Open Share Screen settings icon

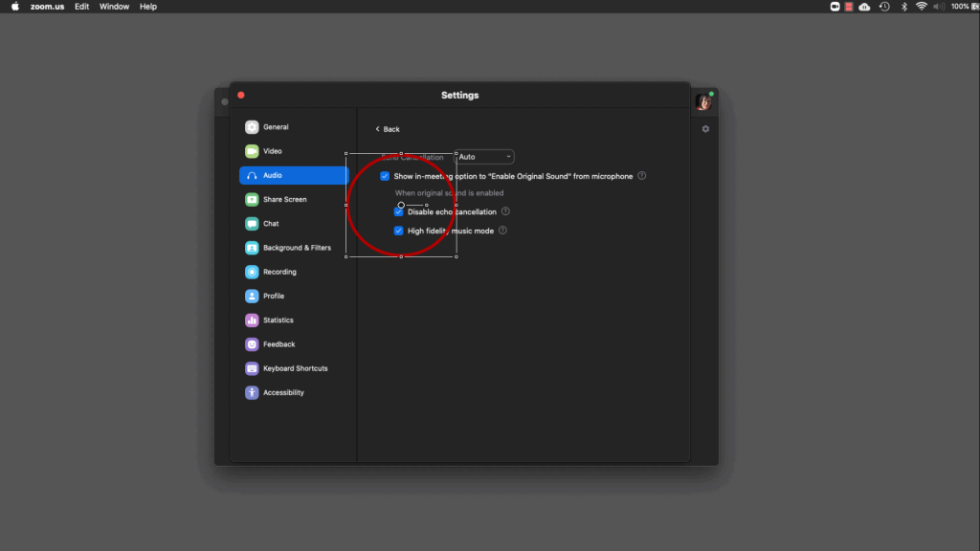point(252,200)
